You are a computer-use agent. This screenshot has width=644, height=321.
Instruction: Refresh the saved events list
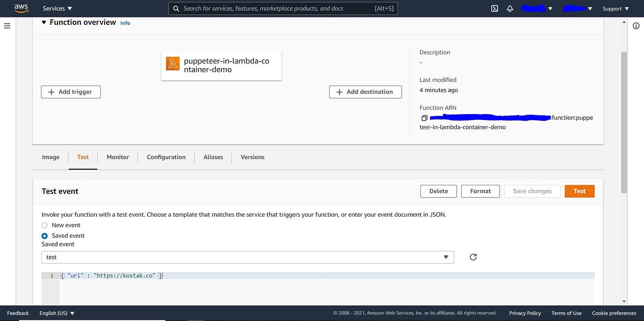pos(473,257)
